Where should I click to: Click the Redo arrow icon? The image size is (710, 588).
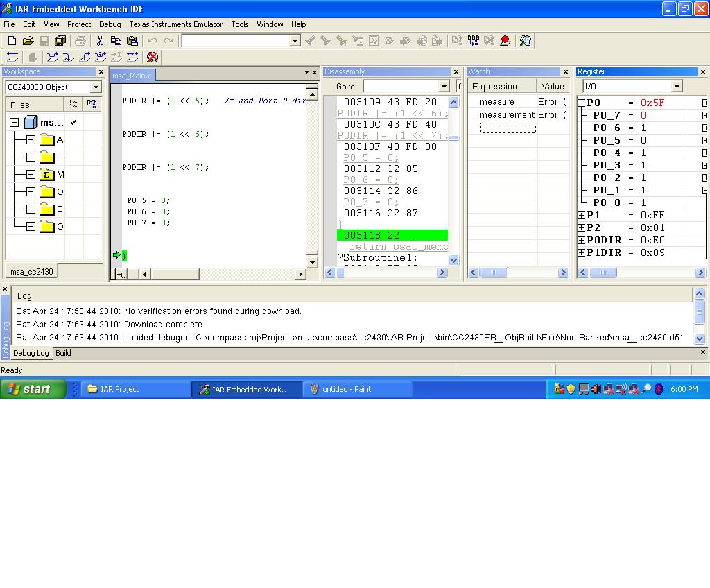[168, 41]
